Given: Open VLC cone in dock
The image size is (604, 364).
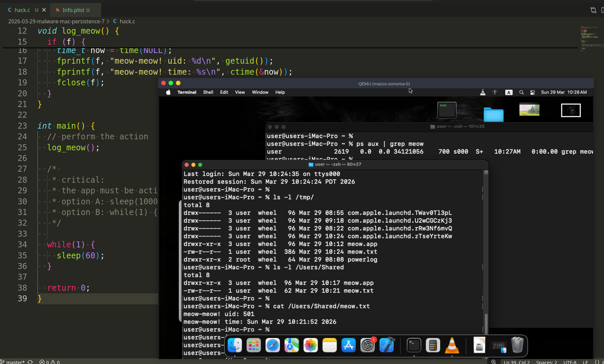Looking at the screenshot, I should pos(452,345).
